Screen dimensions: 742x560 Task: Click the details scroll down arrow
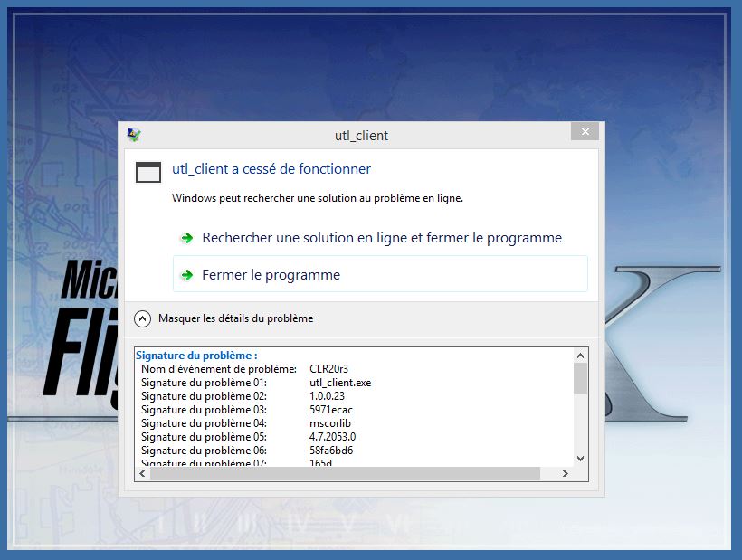[x=581, y=459]
